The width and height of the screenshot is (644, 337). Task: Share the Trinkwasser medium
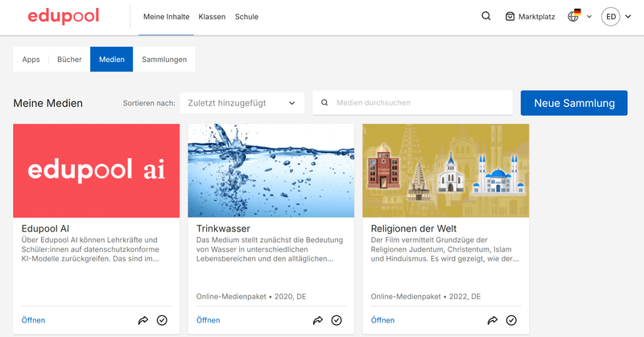[318, 320]
